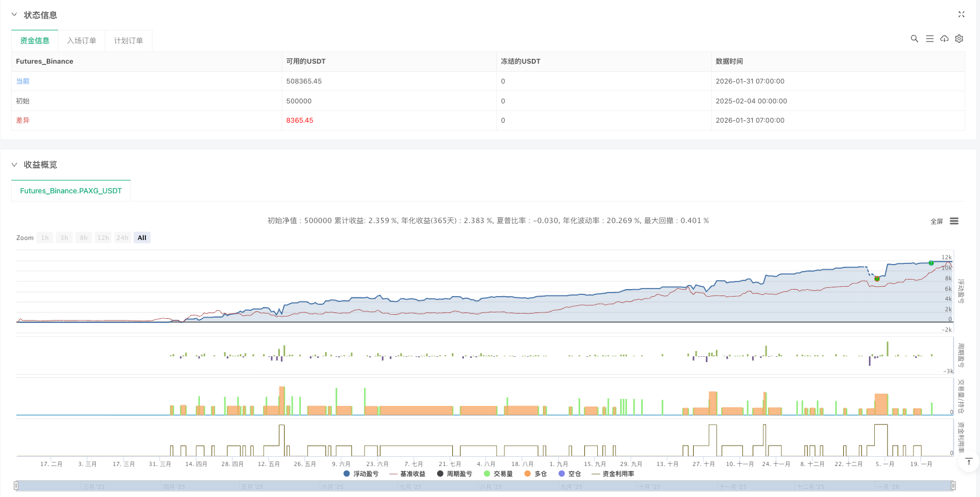Click the 当前 link in the table
980x497 pixels.
[23, 81]
